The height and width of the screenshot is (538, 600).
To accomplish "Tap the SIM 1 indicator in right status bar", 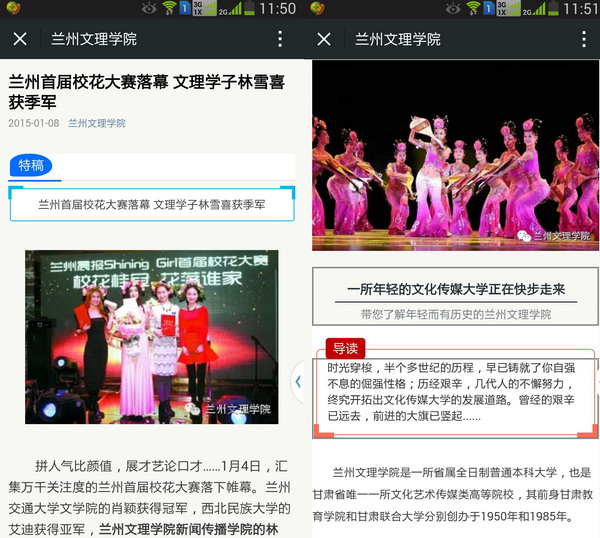I will (x=488, y=9).
